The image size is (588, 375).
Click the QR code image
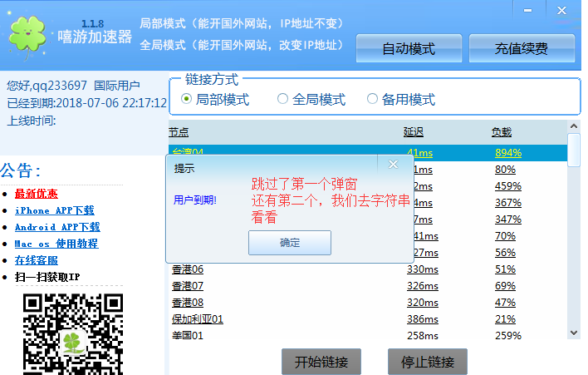point(73,331)
